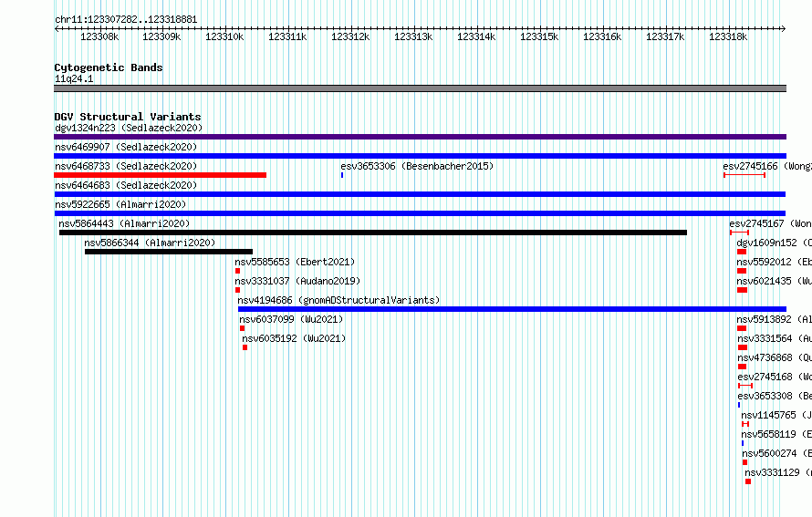Screen dimensions: 812x517
Task: Open the dgv1609n152 variant label
Action: [775, 243]
